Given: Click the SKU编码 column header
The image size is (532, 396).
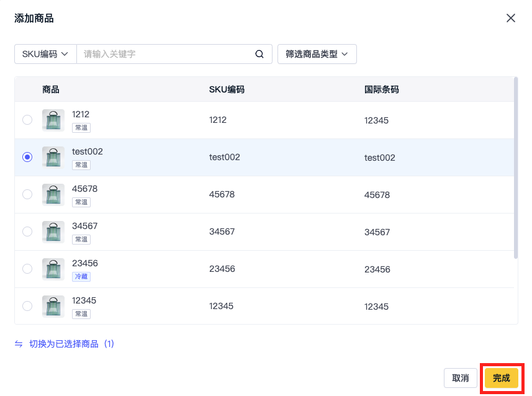Looking at the screenshot, I should tap(227, 89).
